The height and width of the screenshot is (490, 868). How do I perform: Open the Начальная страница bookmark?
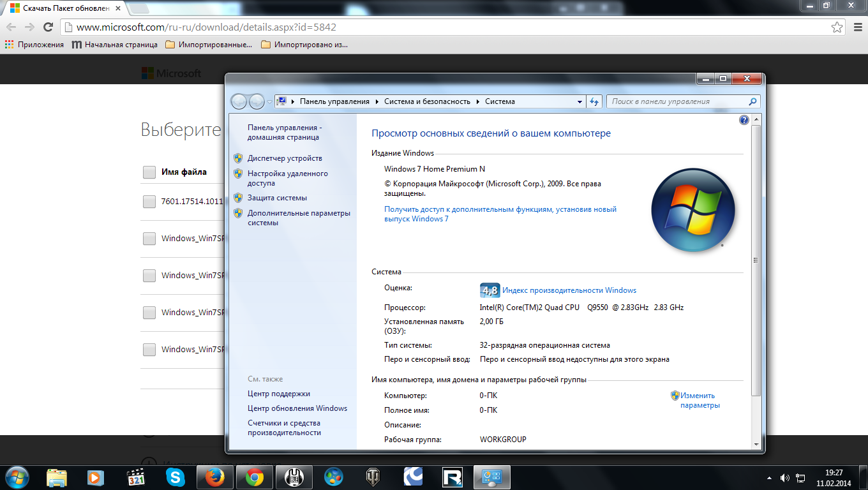pyautogui.click(x=115, y=45)
